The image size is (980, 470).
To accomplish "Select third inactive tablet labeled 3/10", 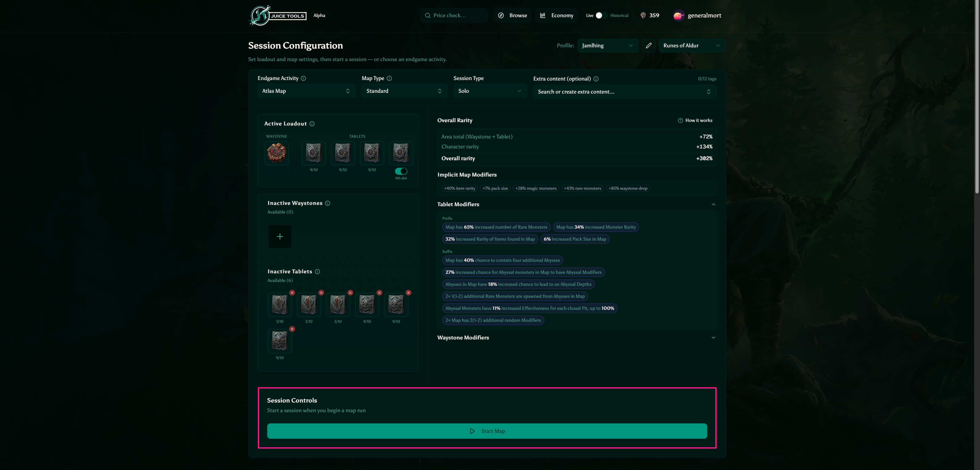I will (x=338, y=305).
